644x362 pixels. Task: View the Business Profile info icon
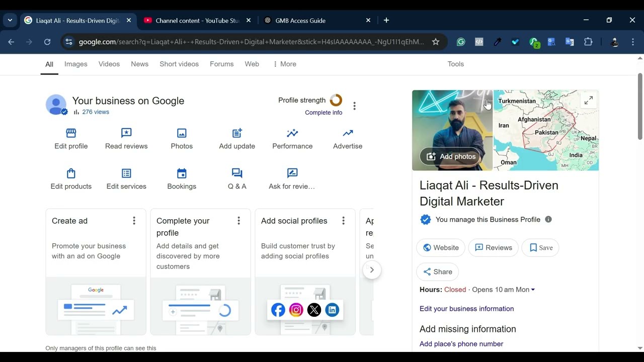point(548,219)
